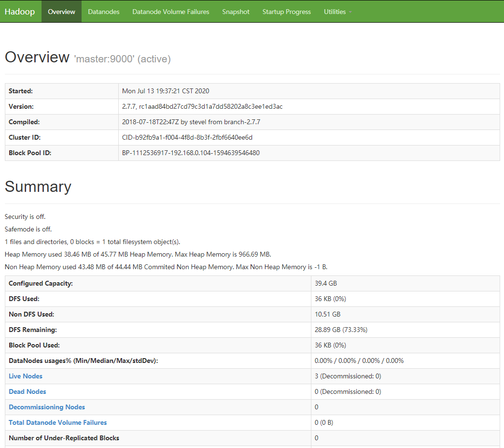504x448 pixels.
Task: Click the 'Safemode is off.' line
Action: [x=28, y=229]
